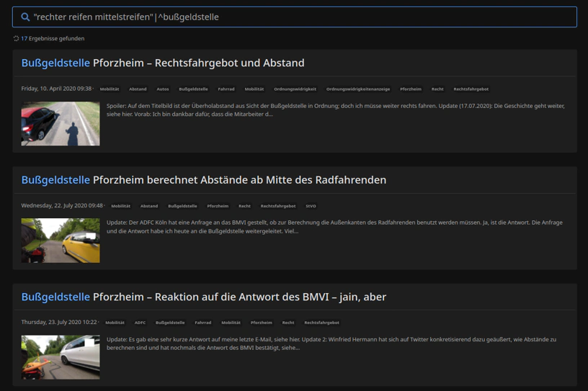
Task: Select the Ordnungswidrigkeit tag
Action: point(295,89)
